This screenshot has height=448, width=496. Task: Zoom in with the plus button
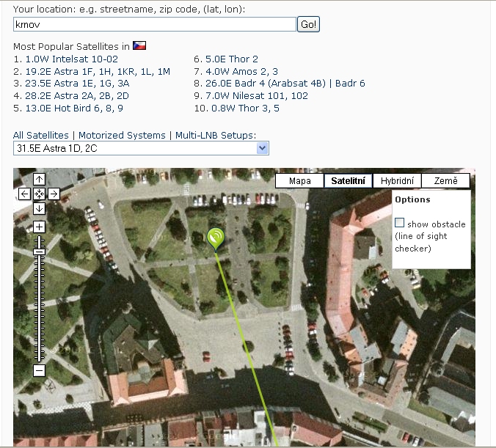pyautogui.click(x=40, y=227)
